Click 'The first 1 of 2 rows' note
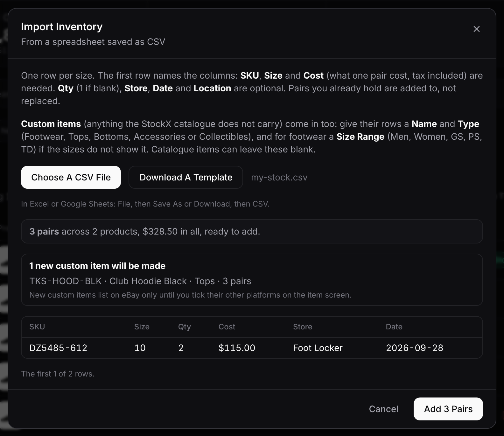504x436 pixels. (x=58, y=374)
